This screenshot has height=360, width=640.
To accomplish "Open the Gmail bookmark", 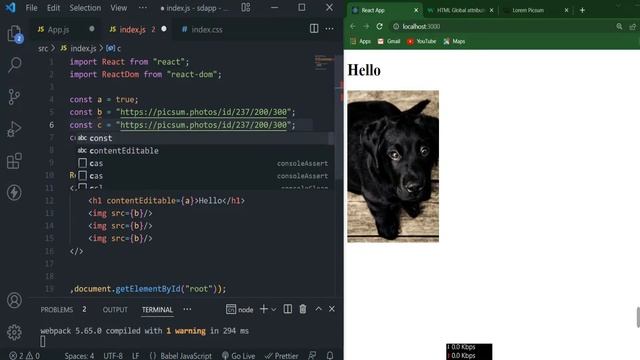I will 389,41.
